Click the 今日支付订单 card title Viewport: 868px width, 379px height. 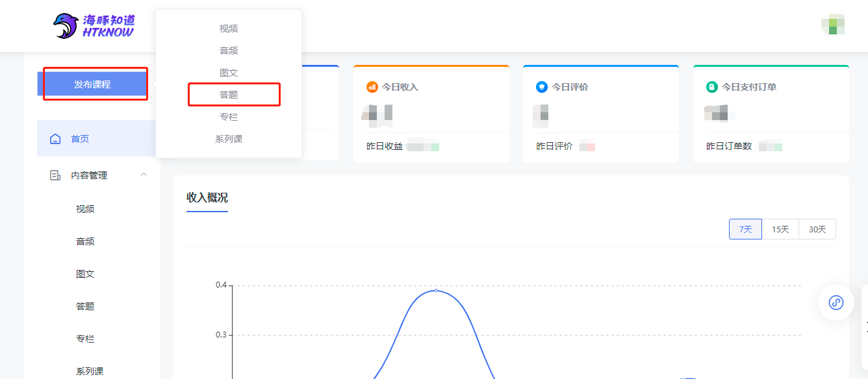(749, 87)
